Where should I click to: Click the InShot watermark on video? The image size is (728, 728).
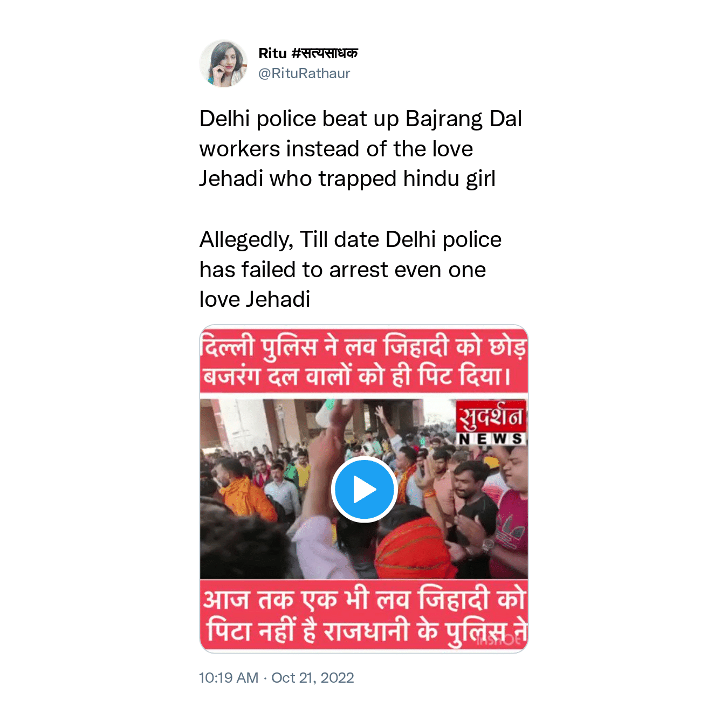499,640
